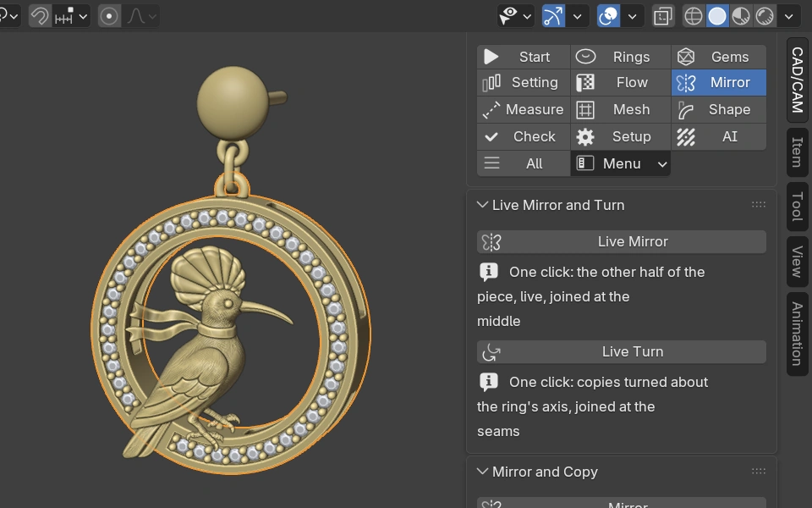Open the Start panel button
Image resolution: width=812 pixels, height=508 pixels.
[523, 57]
